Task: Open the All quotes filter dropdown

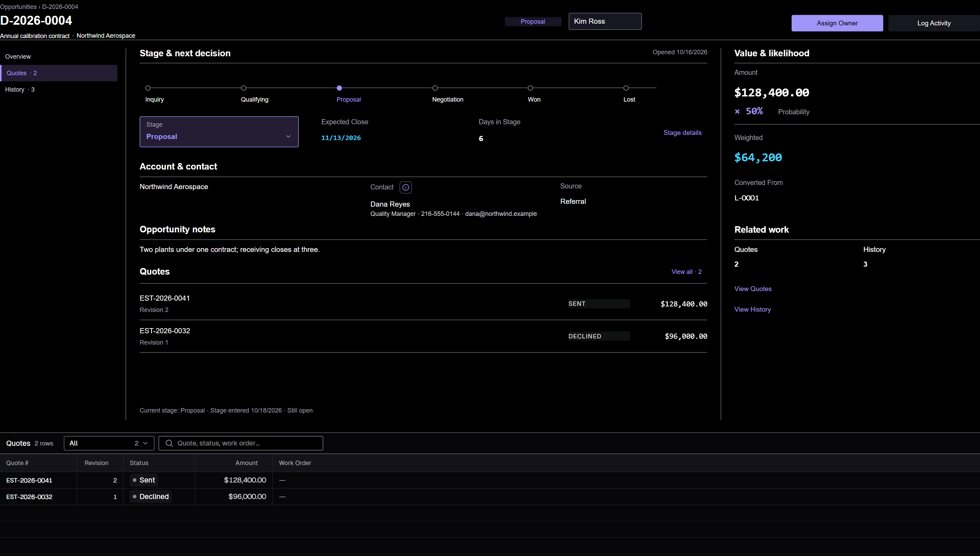Action: click(109, 443)
